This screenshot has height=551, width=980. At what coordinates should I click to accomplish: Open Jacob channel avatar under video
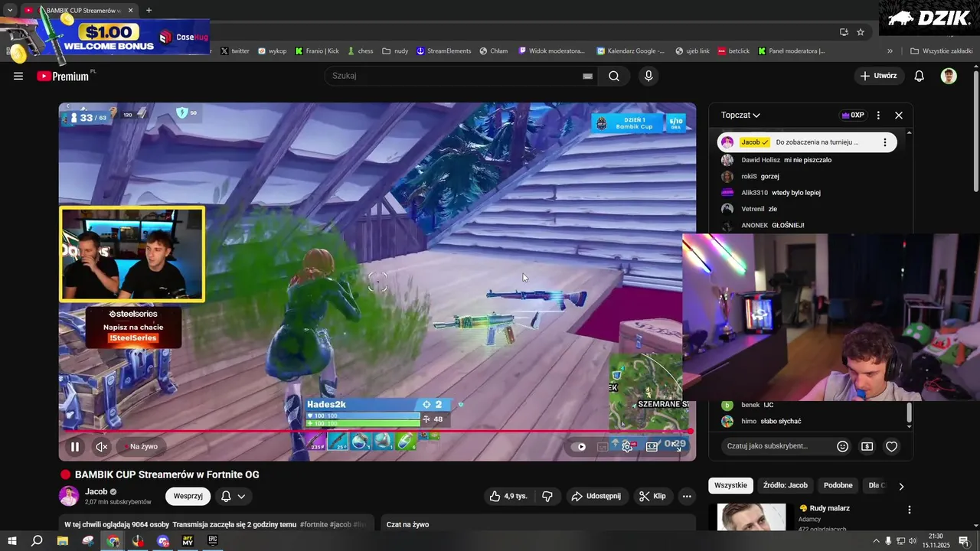click(69, 496)
